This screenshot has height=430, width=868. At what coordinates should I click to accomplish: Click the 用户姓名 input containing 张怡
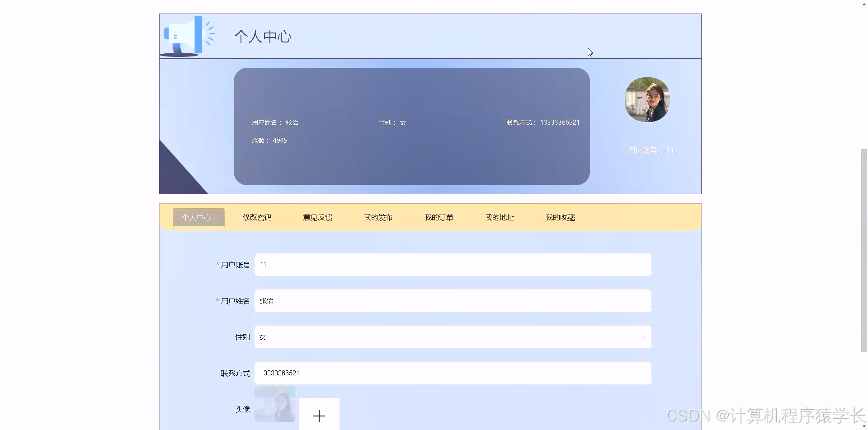pyautogui.click(x=453, y=301)
